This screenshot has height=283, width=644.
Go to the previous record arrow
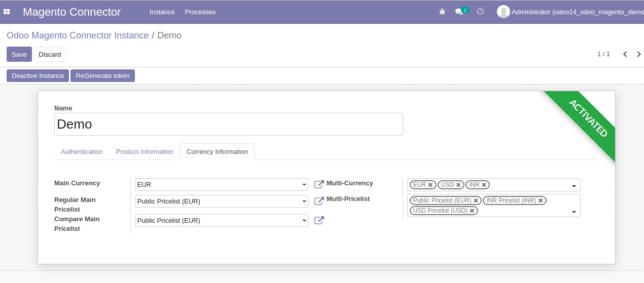tap(625, 54)
